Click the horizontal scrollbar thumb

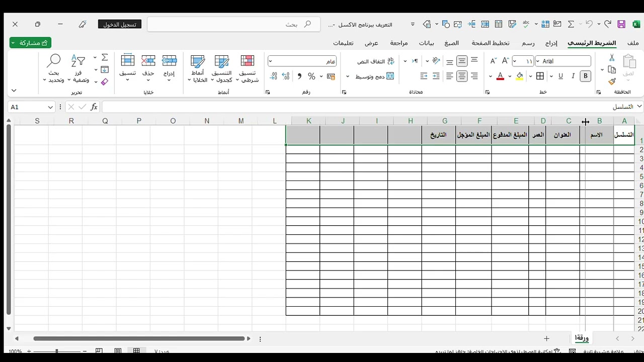(x=139, y=339)
